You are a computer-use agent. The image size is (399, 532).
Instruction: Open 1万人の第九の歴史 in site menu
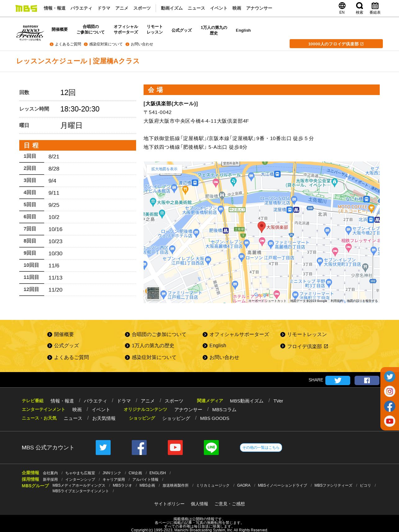pos(214,30)
